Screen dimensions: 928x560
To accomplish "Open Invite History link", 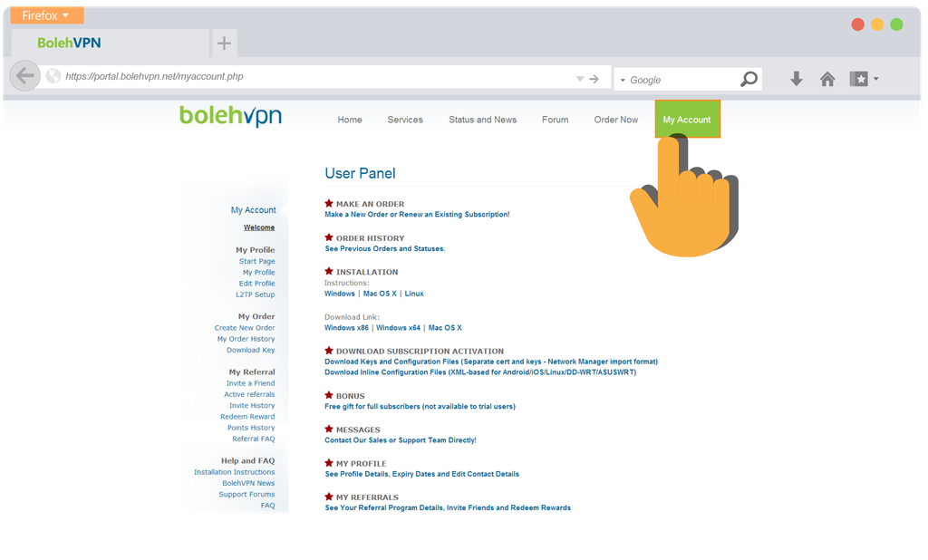I will pos(252,405).
